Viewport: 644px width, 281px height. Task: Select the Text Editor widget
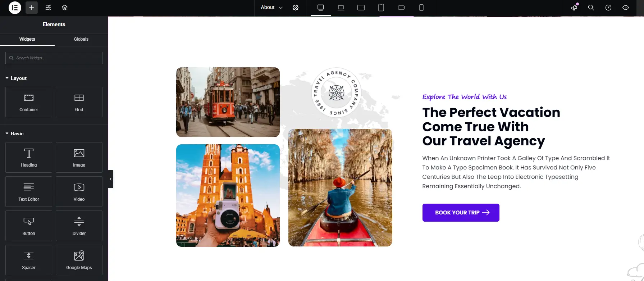pos(29,191)
